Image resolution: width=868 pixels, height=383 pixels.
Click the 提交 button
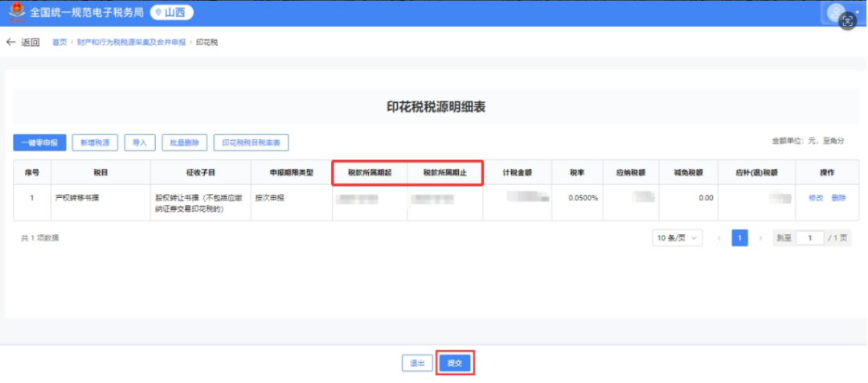pyautogui.click(x=454, y=364)
